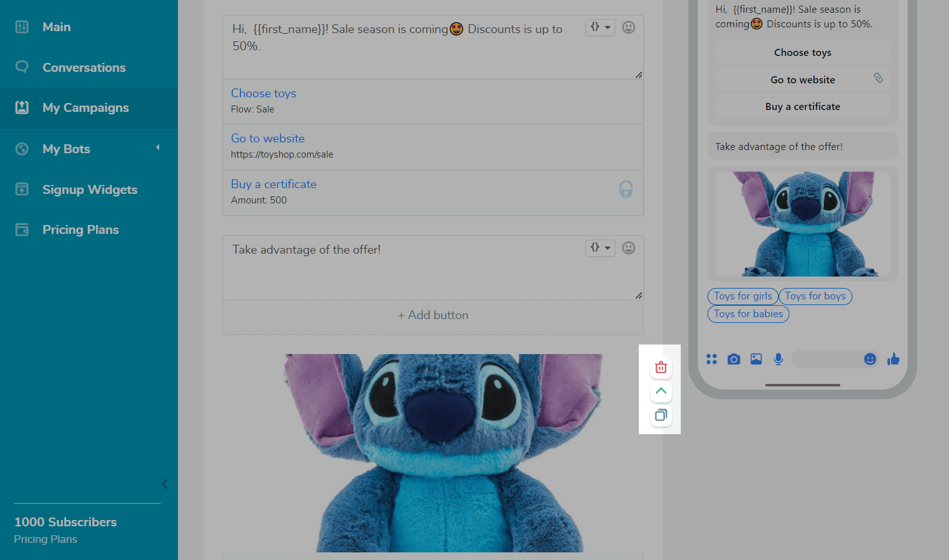
Task: Click 'Amount: 500' text
Action: 259,200
